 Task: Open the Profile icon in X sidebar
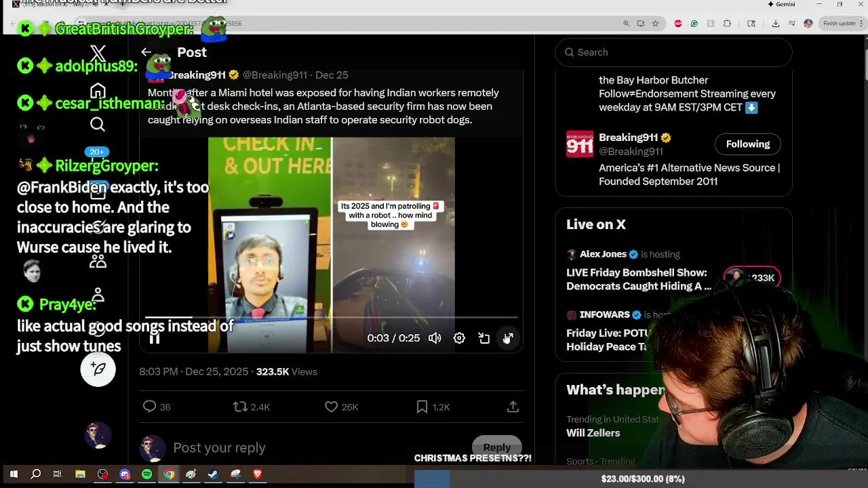tap(98, 294)
